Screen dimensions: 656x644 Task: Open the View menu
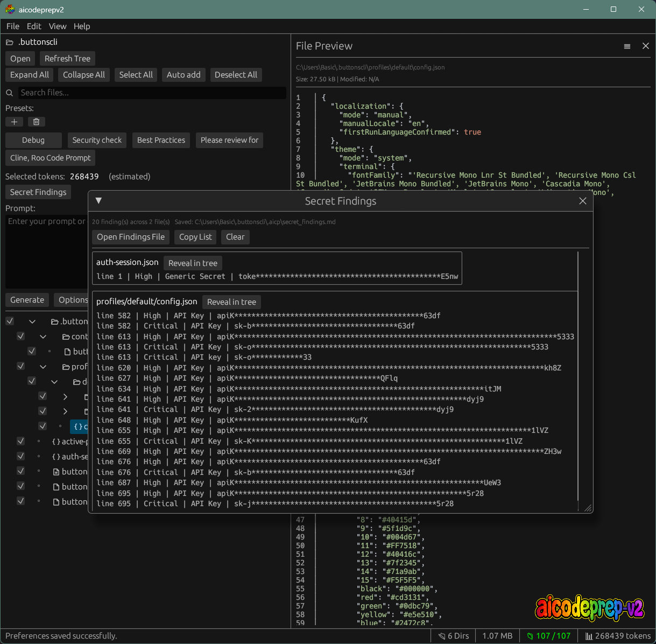point(58,26)
